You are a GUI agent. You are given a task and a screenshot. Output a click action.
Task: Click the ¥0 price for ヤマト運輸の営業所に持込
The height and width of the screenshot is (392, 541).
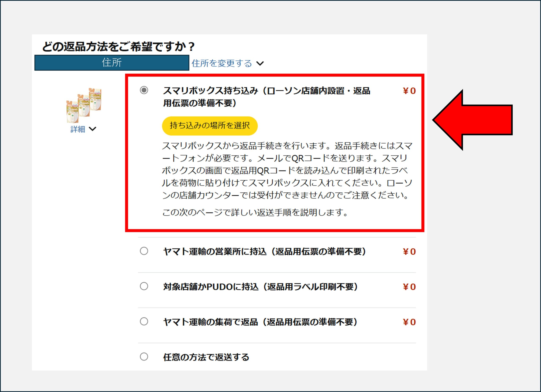[x=409, y=252]
